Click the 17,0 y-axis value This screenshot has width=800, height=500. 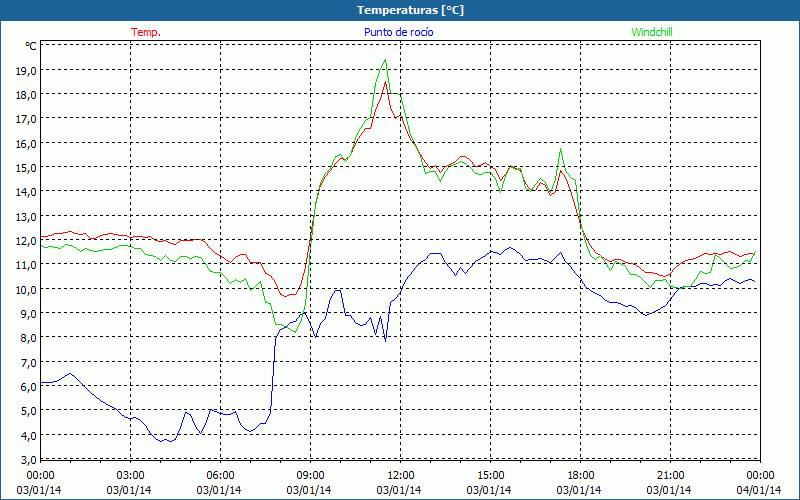pyautogui.click(x=26, y=119)
